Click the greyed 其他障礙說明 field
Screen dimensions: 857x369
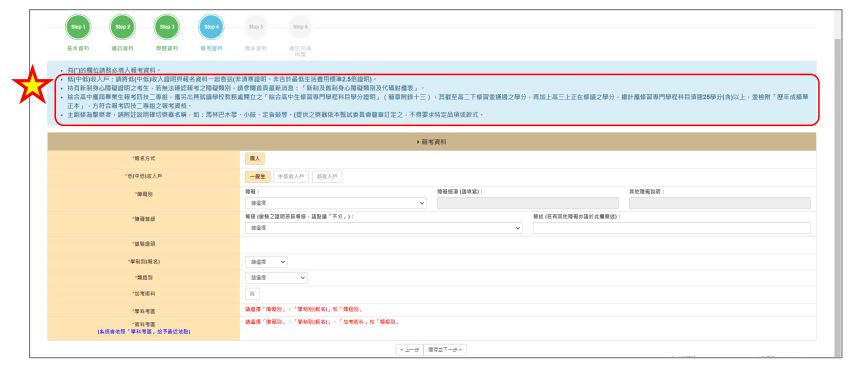pyautogui.click(x=720, y=203)
